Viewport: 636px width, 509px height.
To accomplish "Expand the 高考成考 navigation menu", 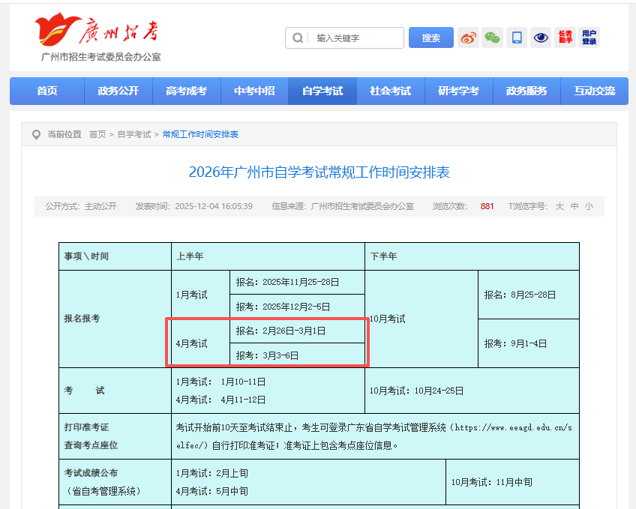I will click(186, 91).
